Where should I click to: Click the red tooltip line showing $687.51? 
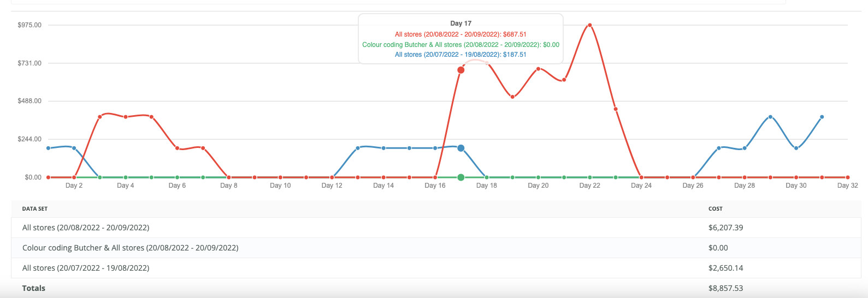click(x=461, y=34)
